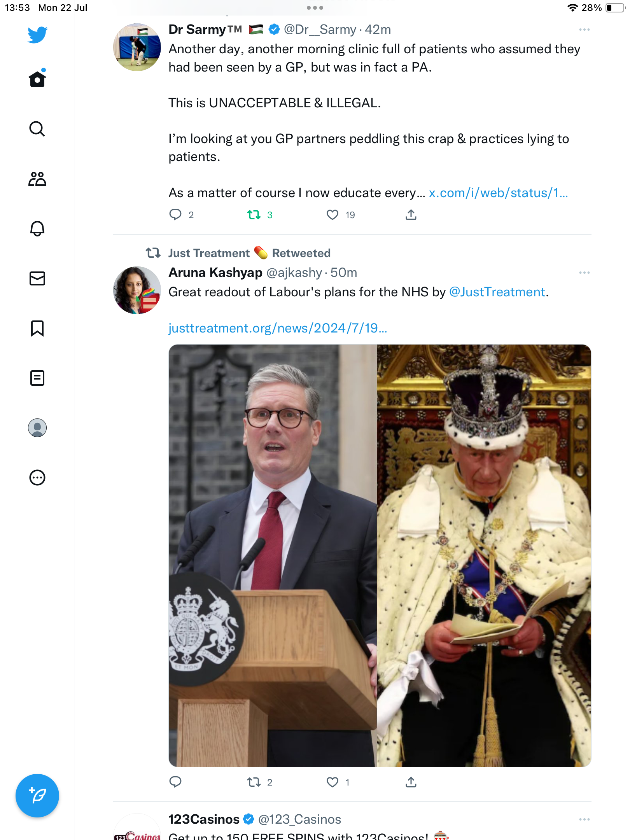Open more options on Aruna Kashyap's tweet
The image size is (630, 840).
tap(584, 273)
